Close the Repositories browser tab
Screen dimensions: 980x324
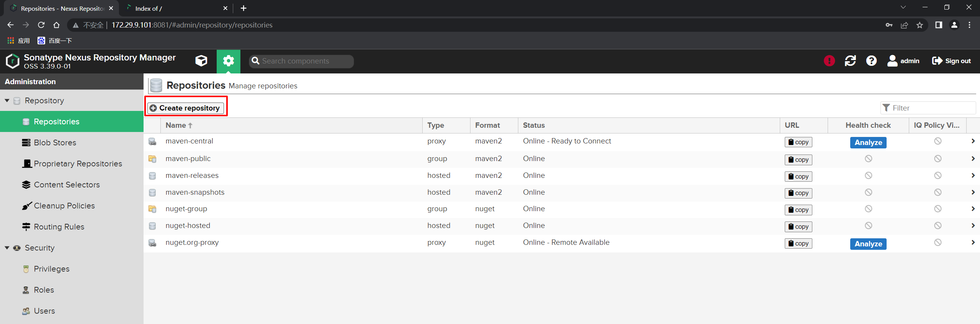[x=111, y=8]
